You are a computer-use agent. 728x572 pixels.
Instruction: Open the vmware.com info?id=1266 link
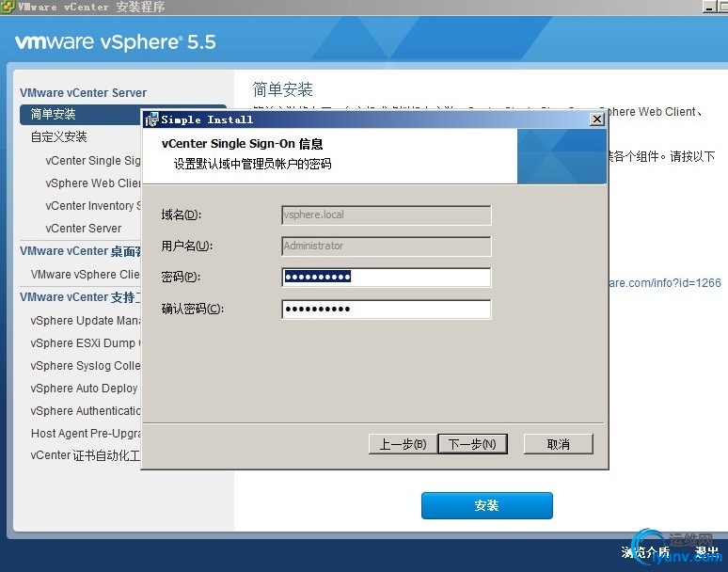tap(664, 283)
